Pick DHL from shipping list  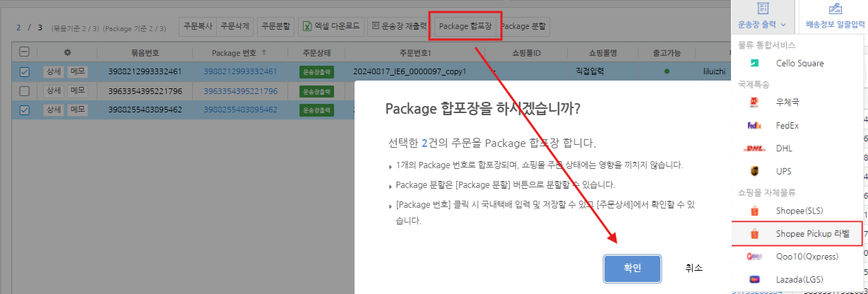tap(785, 148)
